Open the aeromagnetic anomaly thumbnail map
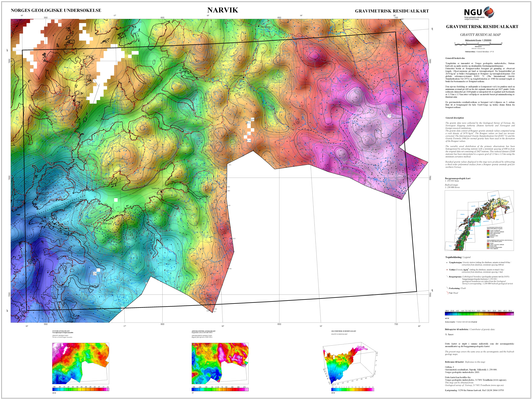The width and height of the screenshot is (532, 400). [220, 363]
